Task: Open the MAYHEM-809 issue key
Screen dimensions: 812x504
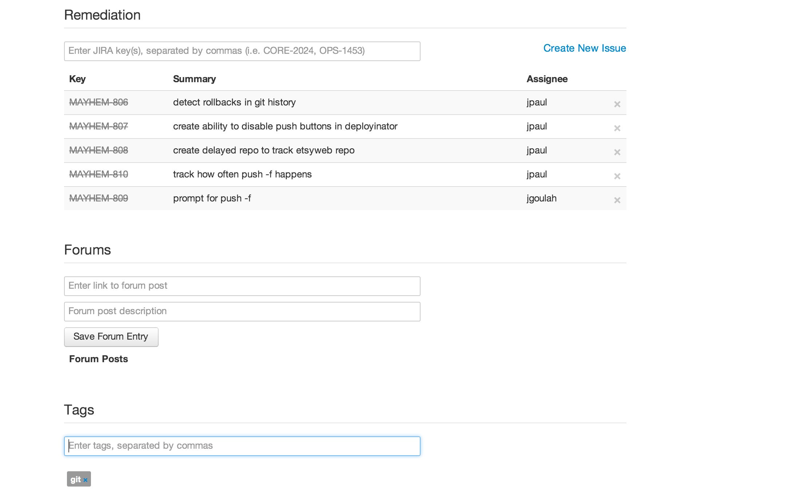Action: click(99, 199)
